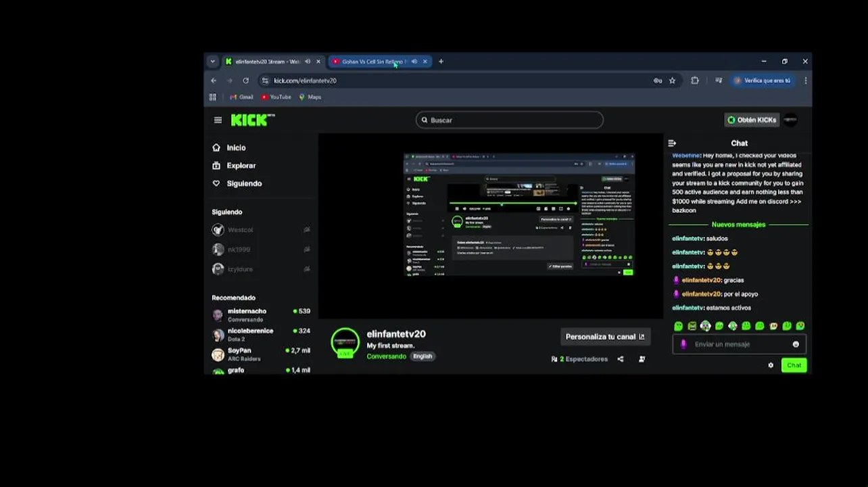The height and width of the screenshot is (487, 868).
Task: Open the Maps bookmark
Action: point(310,97)
